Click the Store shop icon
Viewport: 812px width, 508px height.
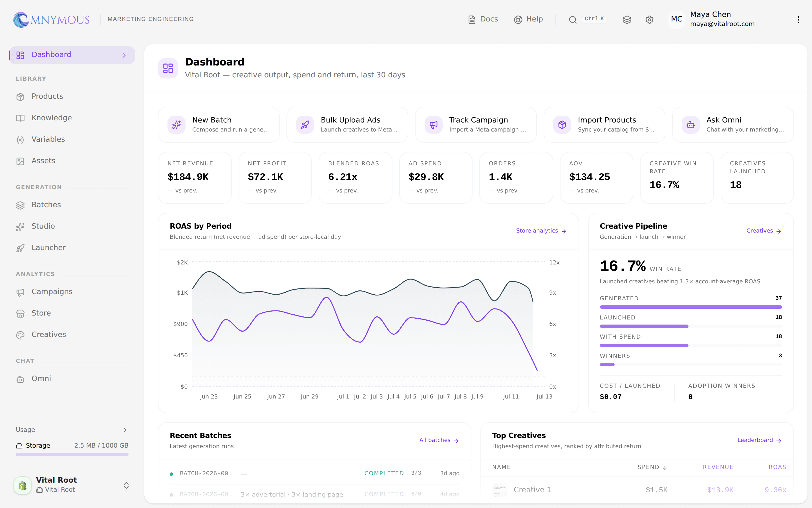pyautogui.click(x=21, y=314)
